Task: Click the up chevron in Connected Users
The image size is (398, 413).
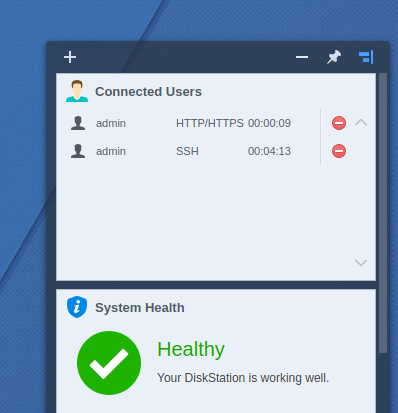Action: pos(361,123)
